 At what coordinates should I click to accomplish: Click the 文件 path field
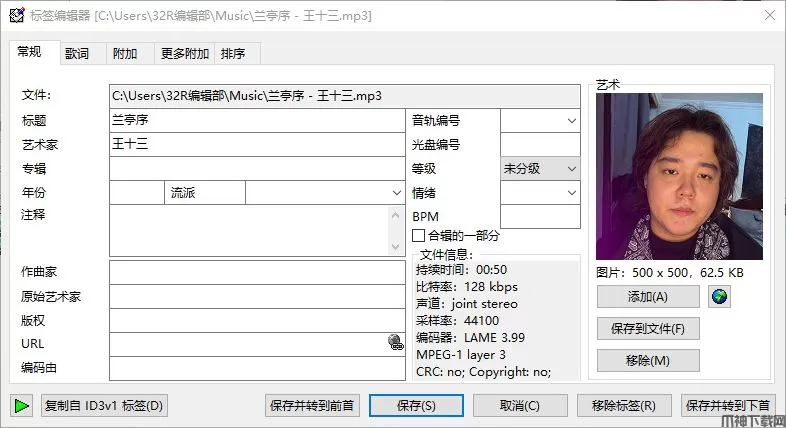point(345,96)
